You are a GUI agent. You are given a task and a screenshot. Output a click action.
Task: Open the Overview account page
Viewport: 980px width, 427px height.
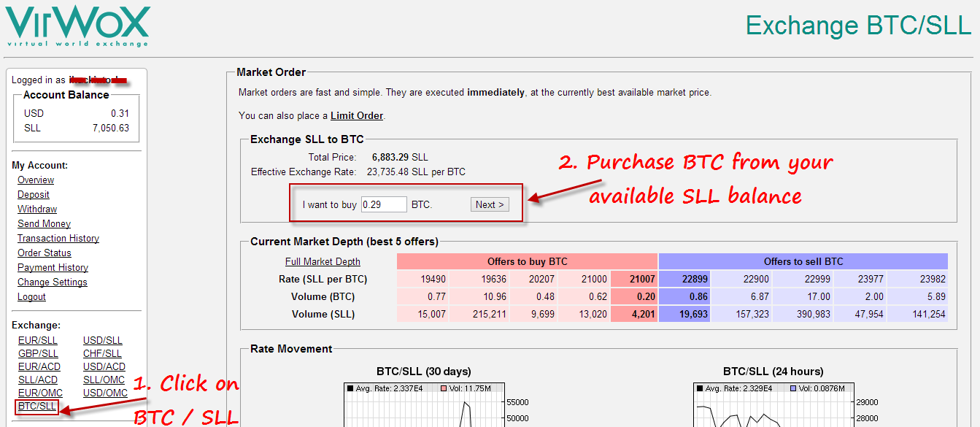pyautogui.click(x=36, y=180)
